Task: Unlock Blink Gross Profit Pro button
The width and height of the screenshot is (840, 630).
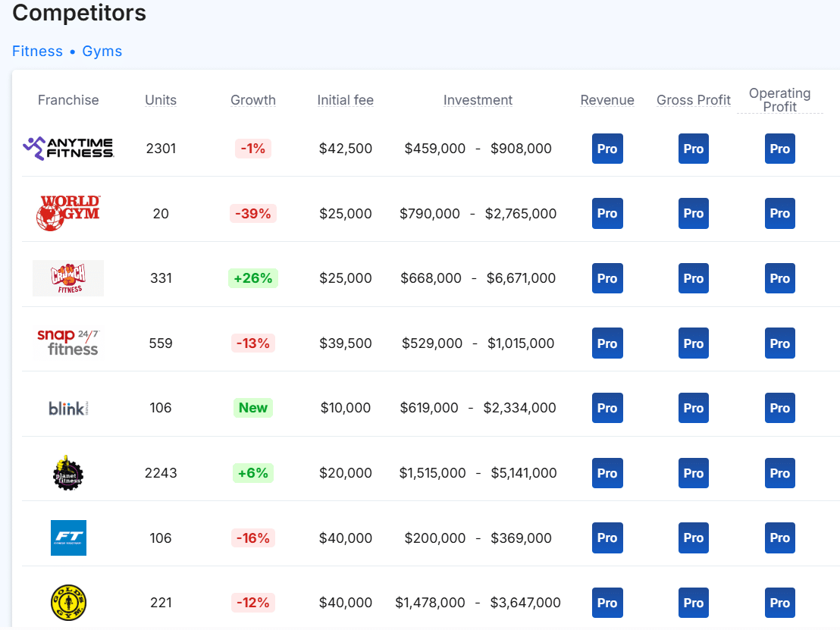Action: 693,408
